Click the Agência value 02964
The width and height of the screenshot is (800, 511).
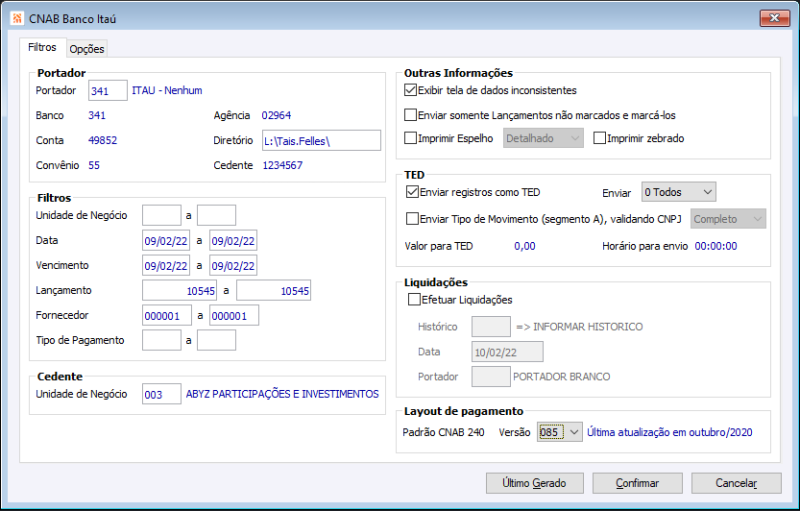point(277,115)
